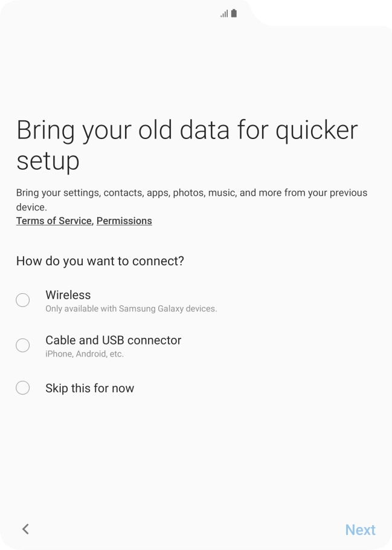Screen dimensions: 392x550
Task: Tap the iPhone, Android, etc. subtitle
Action: coord(85,354)
